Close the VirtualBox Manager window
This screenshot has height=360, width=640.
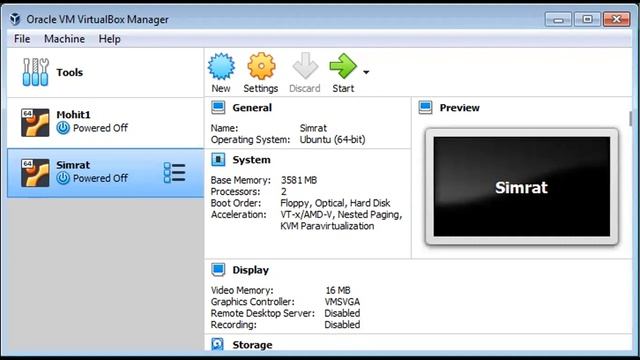coord(617,19)
